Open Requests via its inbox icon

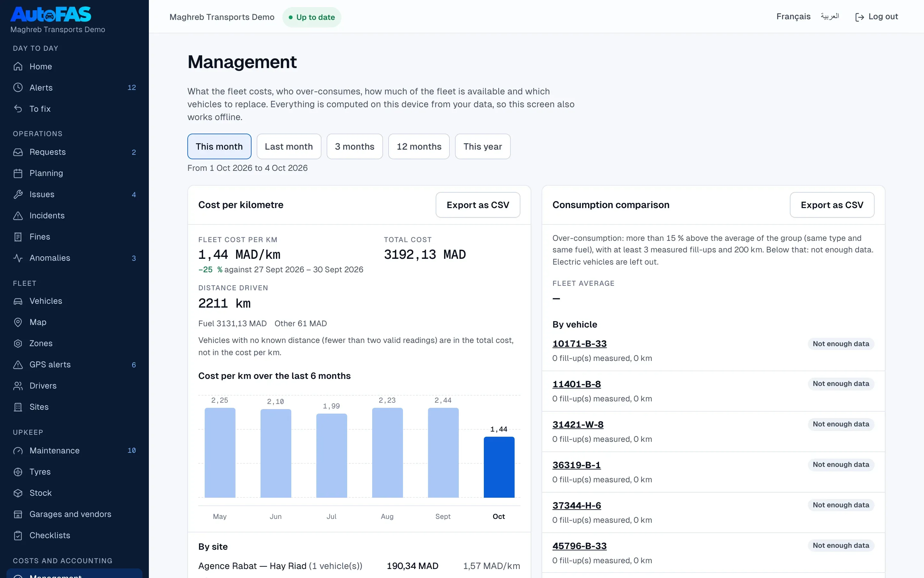18,152
